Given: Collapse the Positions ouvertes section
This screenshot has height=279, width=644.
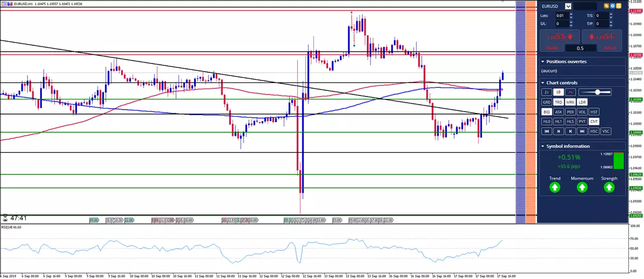Looking at the screenshot, I should click(543, 61).
